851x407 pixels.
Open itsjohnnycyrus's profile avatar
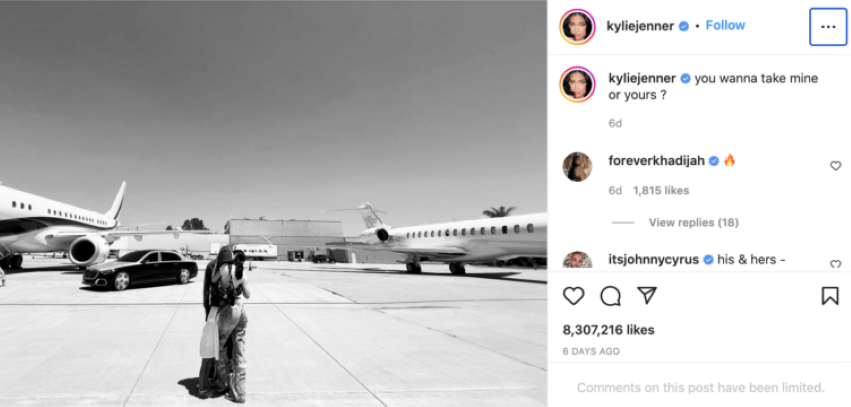tap(577, 260)
